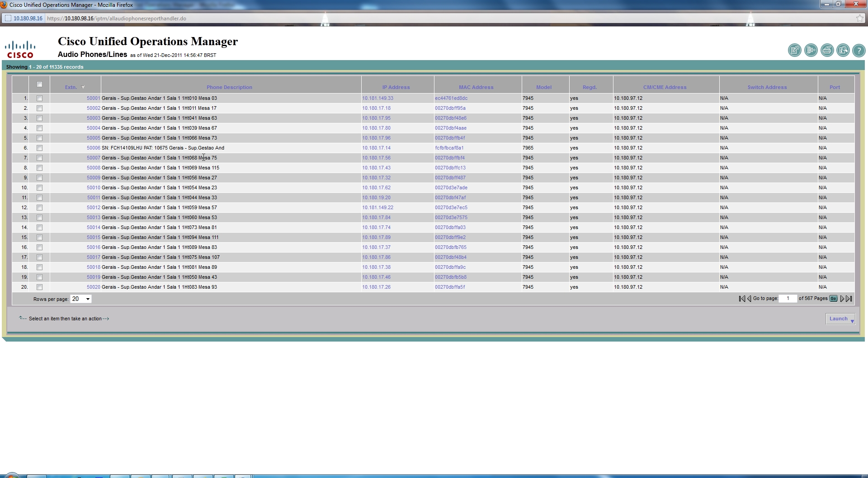Toggle the select-all header checkbox
Image resolution: width=868 pixels, height=478 pixels.
(x=39, y=84)
